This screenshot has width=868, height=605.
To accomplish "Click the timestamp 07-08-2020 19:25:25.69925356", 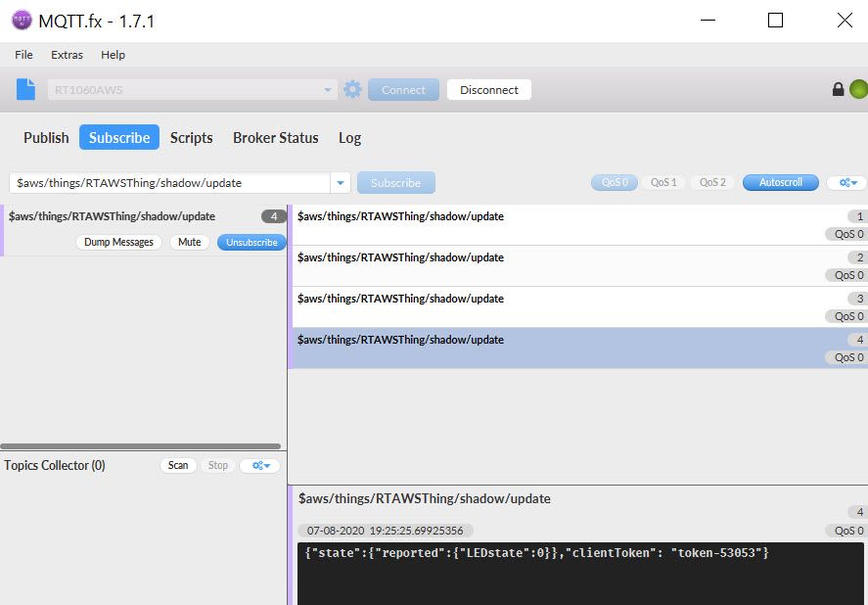I will [386, 531].
